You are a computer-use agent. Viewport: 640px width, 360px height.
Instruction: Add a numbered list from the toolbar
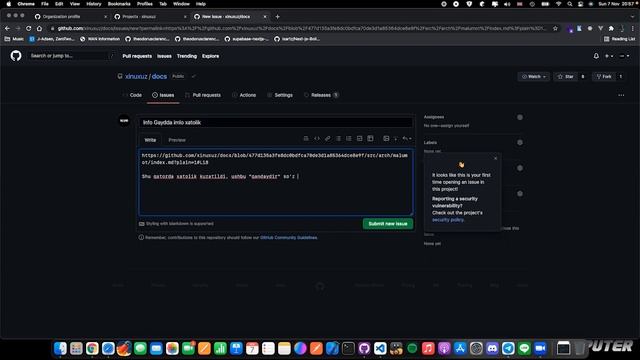coord(349,139)
